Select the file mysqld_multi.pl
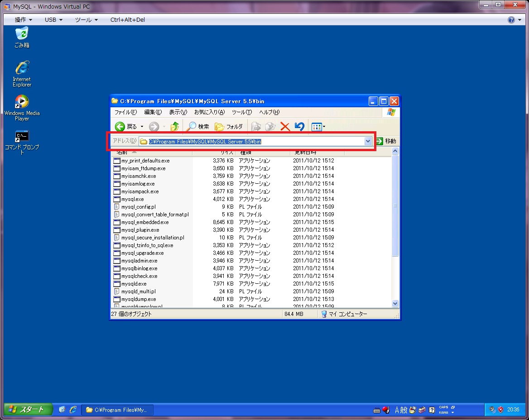This screenshot has height=420, width=529. (x=139, y=291)
